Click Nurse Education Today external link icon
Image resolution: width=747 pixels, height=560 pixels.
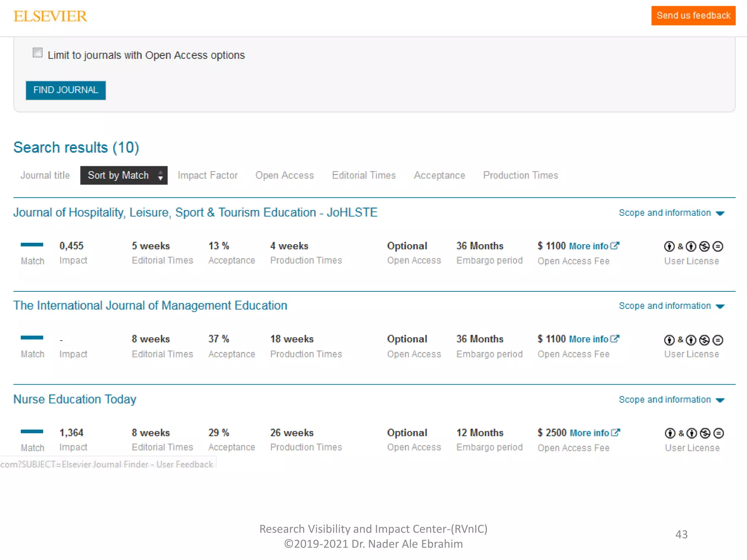616,432
